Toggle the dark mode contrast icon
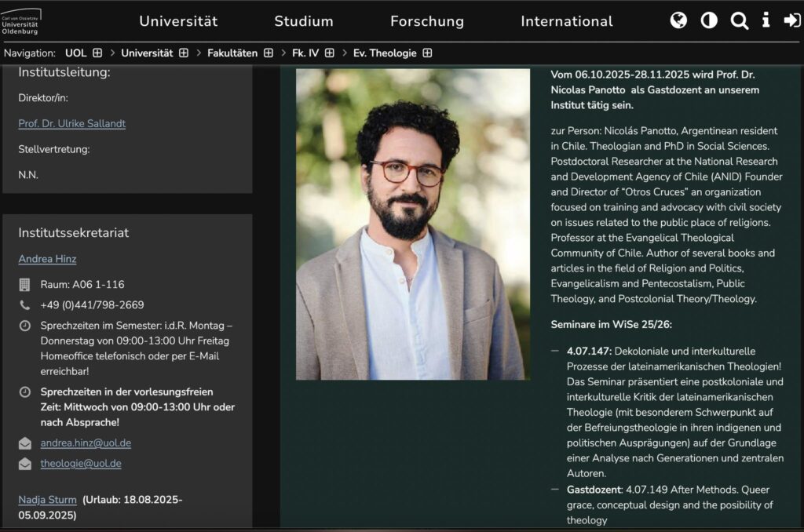Screen dimensions: 804x532 click(709, 20)
